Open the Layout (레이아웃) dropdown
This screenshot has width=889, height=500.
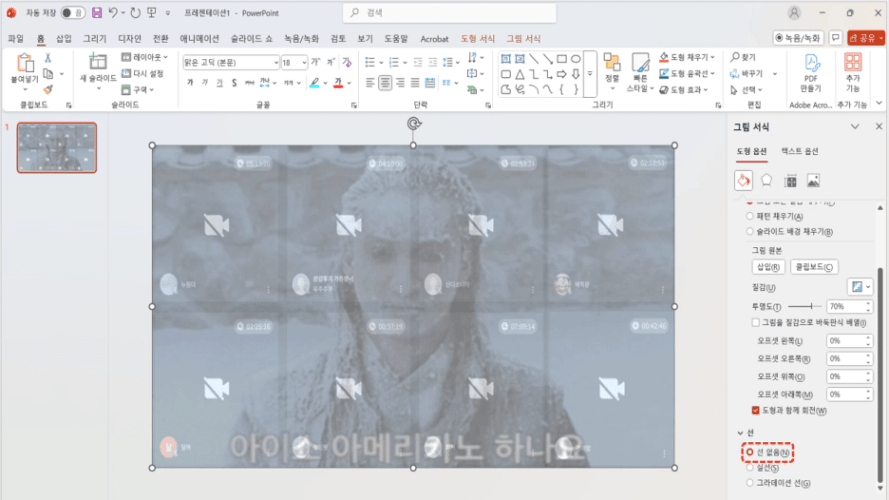[x=145, y=57]
